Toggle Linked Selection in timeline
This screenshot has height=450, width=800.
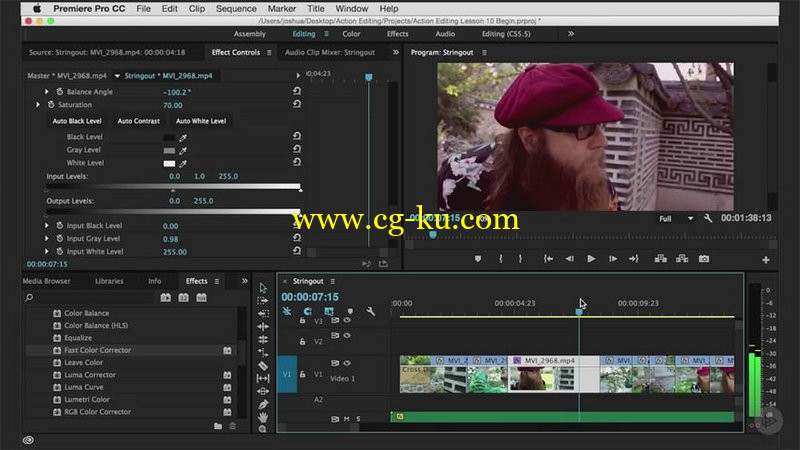click(329, 311)
